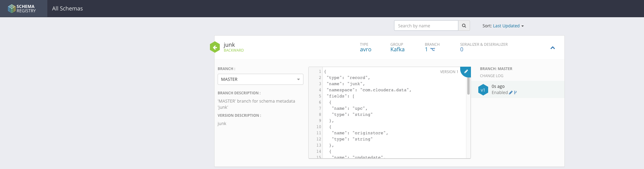Viewport: 644px width, 169px height.
Task: Click the pencil icon next to Enabled
Action: click(511, 92)
